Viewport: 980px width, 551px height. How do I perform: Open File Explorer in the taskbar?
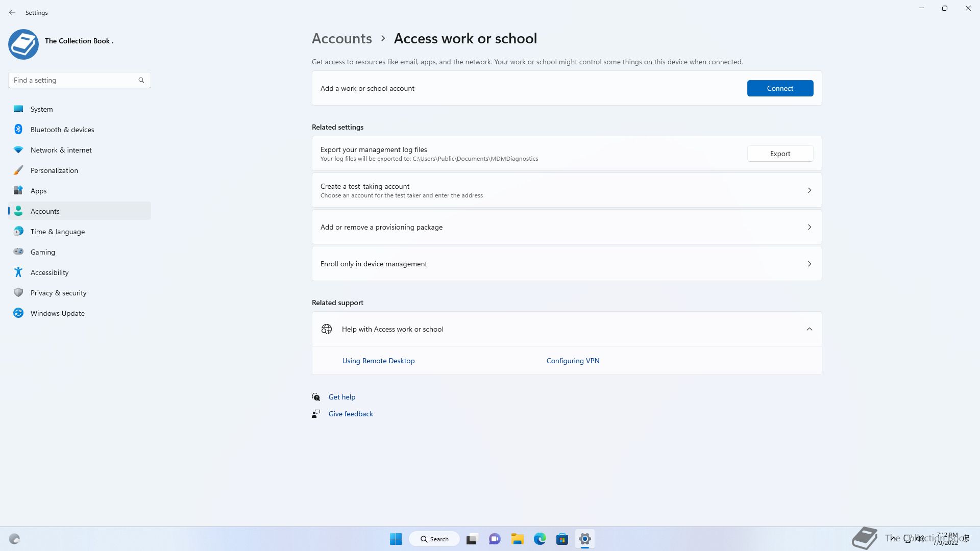517,539
